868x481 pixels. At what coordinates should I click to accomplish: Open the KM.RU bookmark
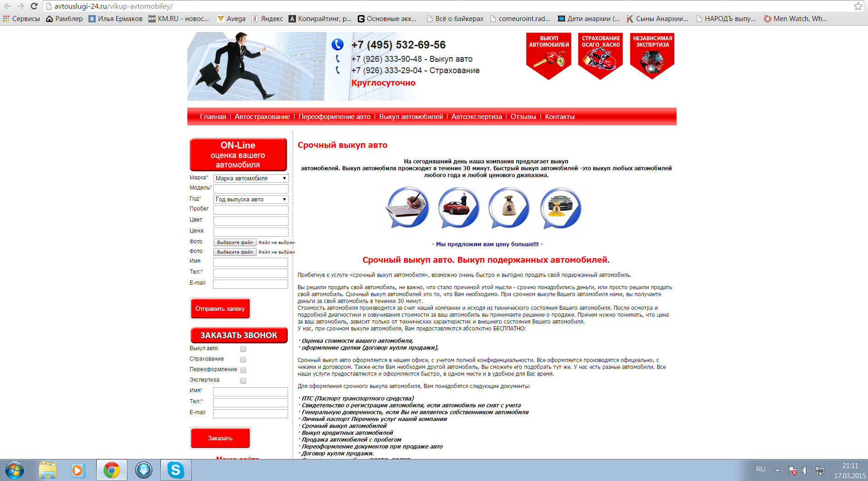[x=179, y=19]
